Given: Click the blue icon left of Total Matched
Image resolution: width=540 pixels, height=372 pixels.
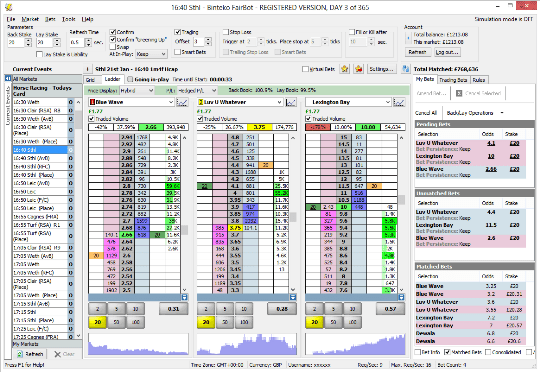Looking at the screenshot, I should pos(405,69).
